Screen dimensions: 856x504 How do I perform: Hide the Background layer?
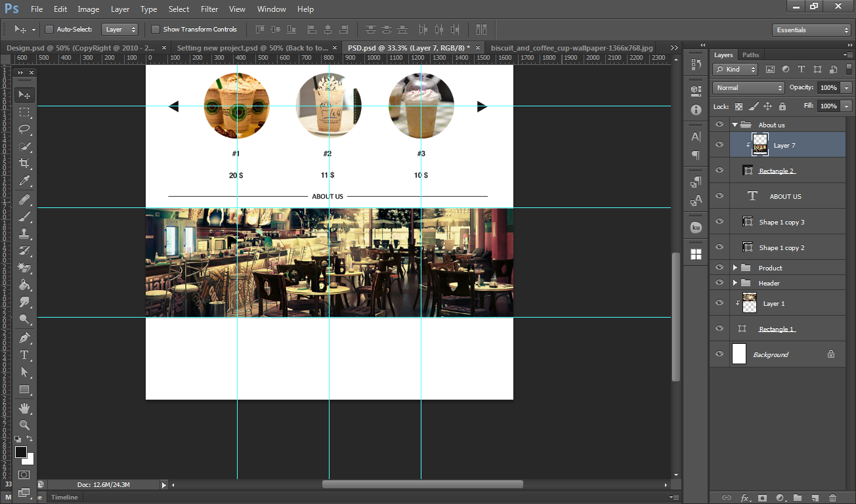[719, 354]
